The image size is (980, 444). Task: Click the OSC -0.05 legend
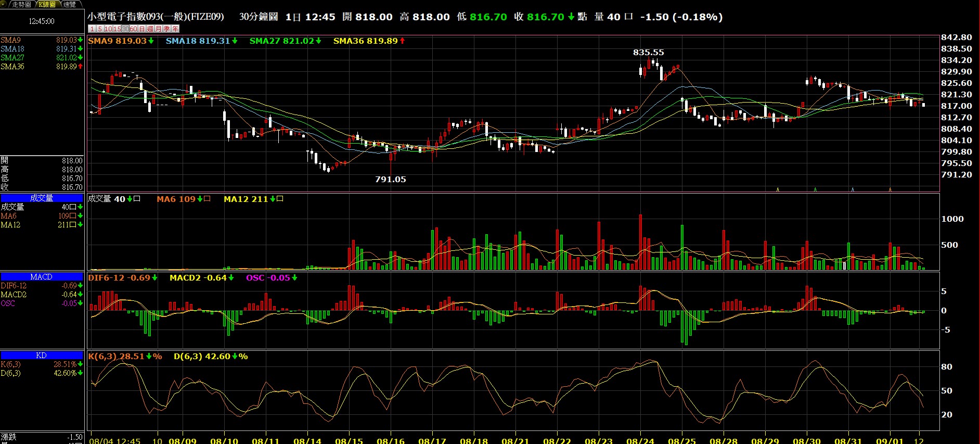272,278
